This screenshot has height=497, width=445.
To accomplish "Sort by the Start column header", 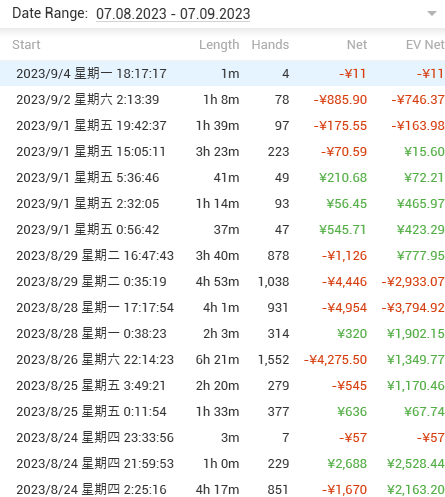I will coord(26,45).
